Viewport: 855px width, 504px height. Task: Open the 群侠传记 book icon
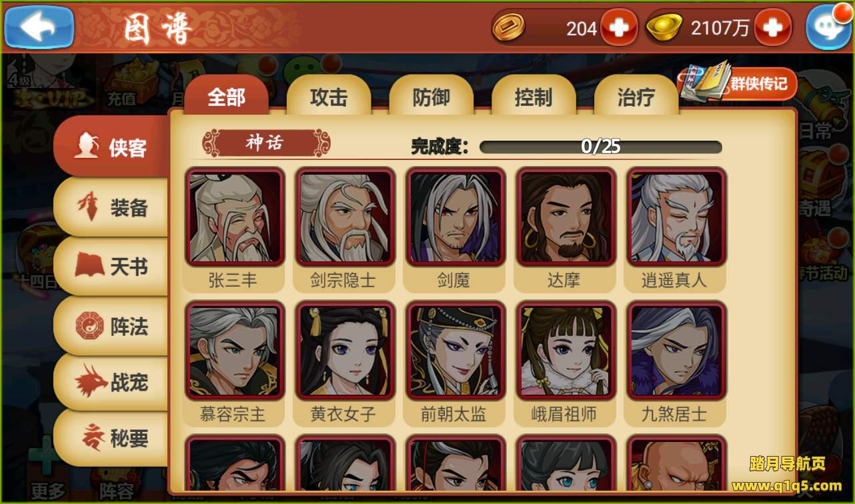tap(738, 83)
